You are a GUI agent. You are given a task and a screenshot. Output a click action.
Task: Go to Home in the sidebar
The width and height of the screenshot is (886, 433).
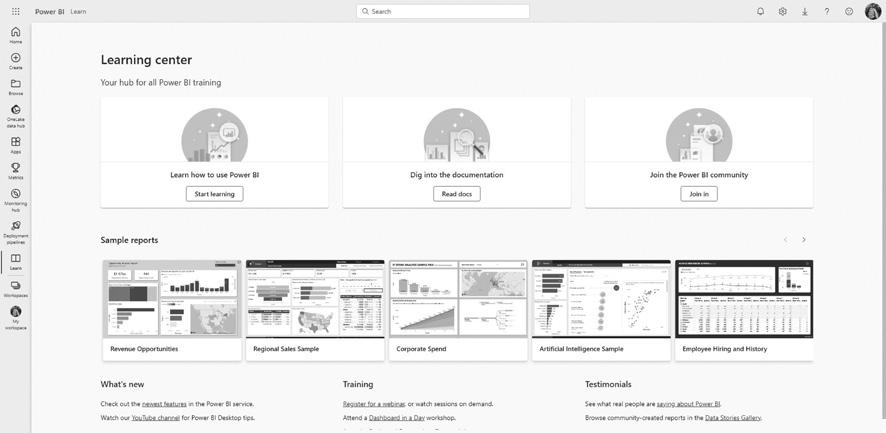coord(15,35)
